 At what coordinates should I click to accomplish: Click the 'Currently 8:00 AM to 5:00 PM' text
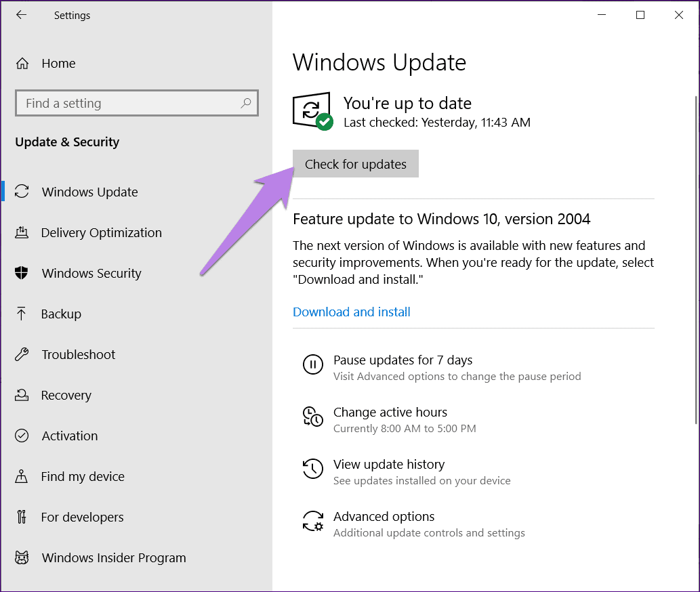point(405,428)
